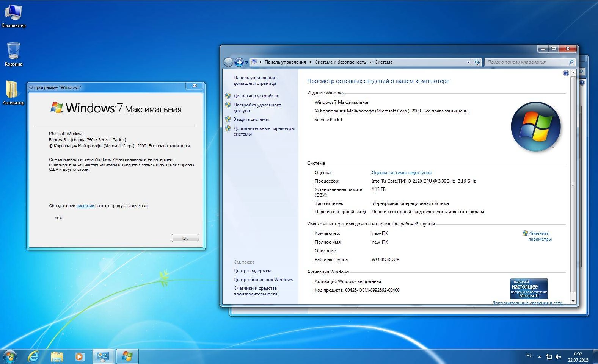The height and width of the screenshot is (364, 598).
Task: Click scrollbar up arrow in System window
Action: click(573, 73)
